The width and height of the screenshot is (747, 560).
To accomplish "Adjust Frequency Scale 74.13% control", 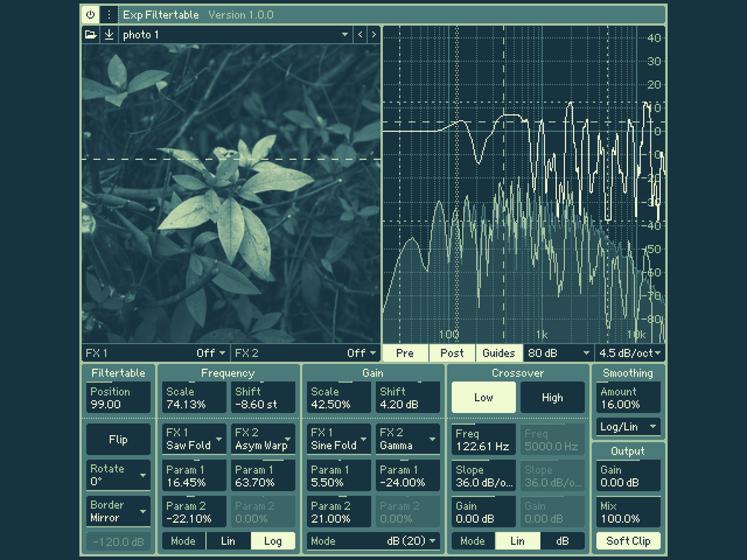I will [194, 397].
